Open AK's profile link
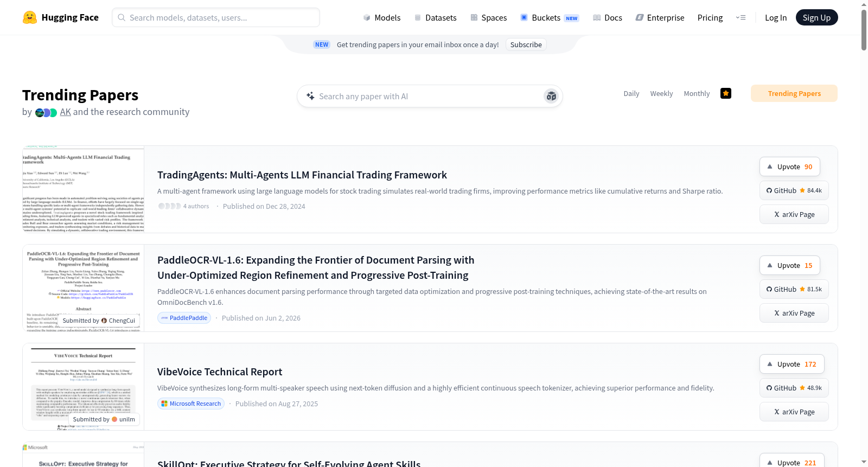This screenshot has width=868, height=467. tap(66, 112)
